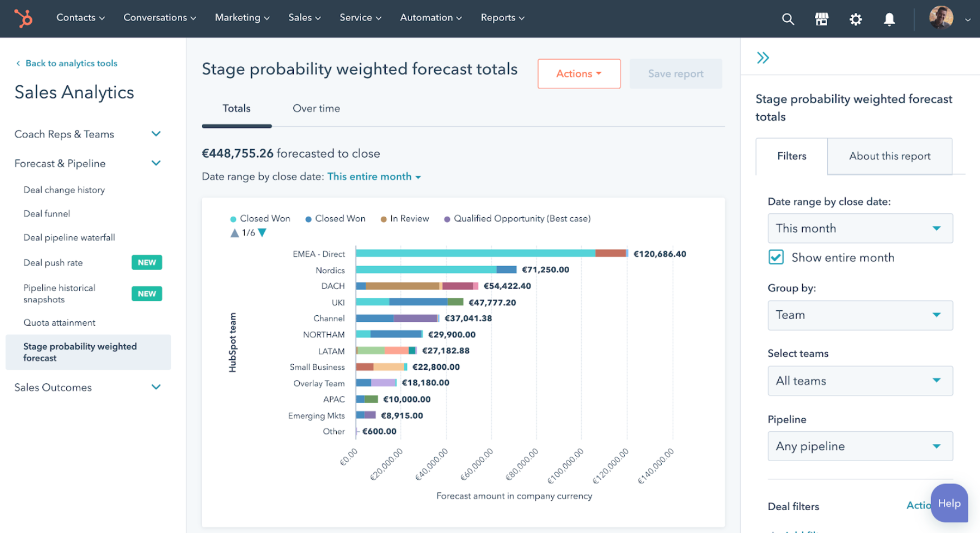Open the notifications bell
Screen dimensions: 980x533
tap(889, 18)
